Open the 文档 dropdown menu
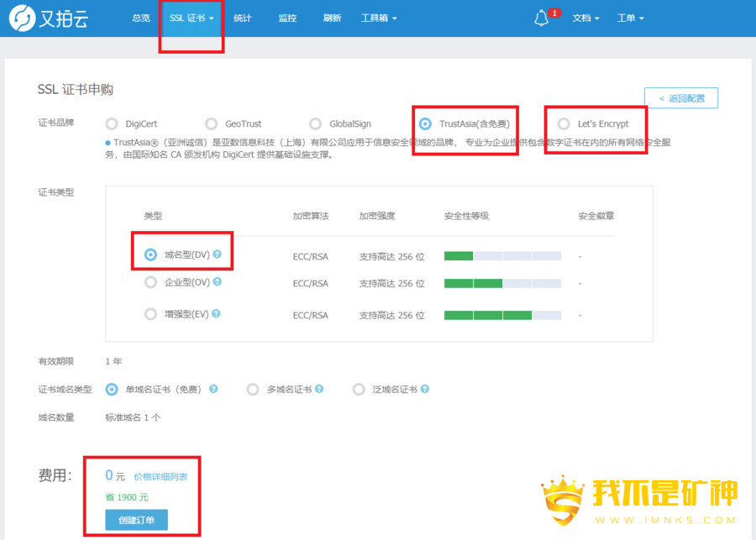 coord(585,18)
